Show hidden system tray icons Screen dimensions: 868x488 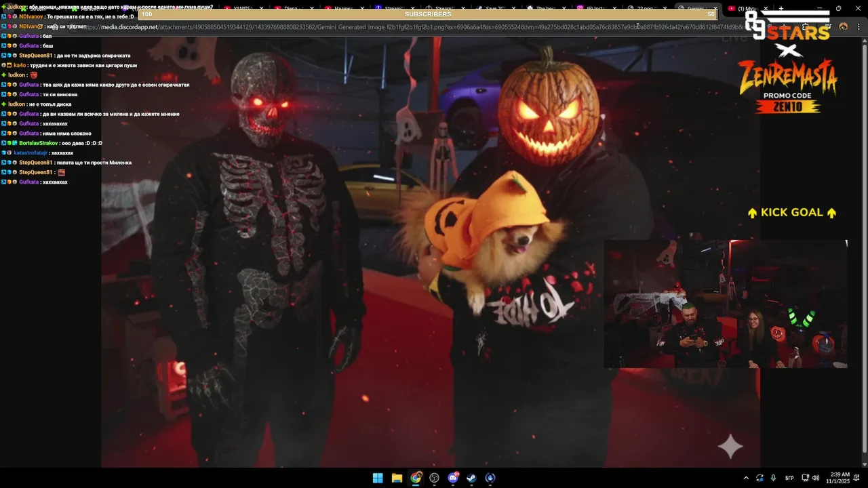(x=746, y=478)
